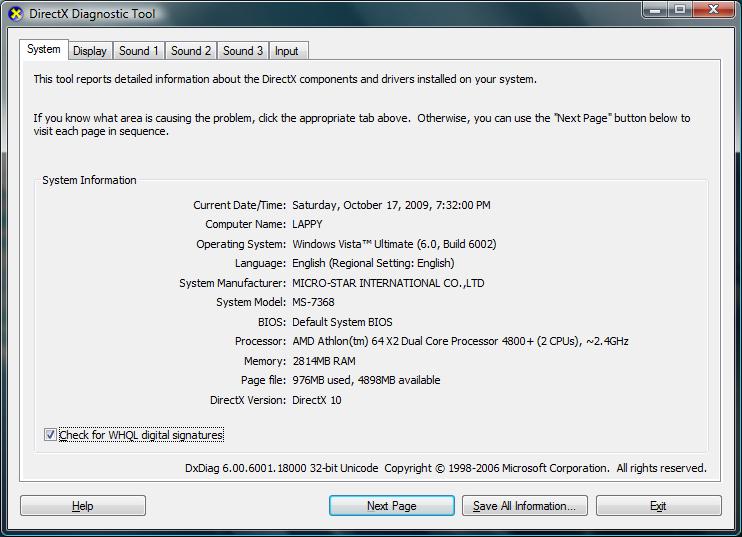Click the Operating System label
Screen dimensions: 742x537
click(x=241, y=244)
